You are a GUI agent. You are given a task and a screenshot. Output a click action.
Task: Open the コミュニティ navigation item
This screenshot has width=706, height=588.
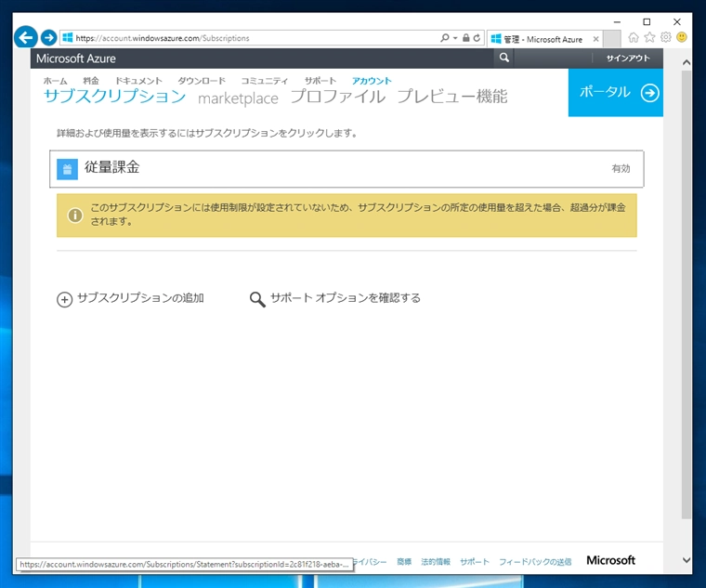pos(265,81)
